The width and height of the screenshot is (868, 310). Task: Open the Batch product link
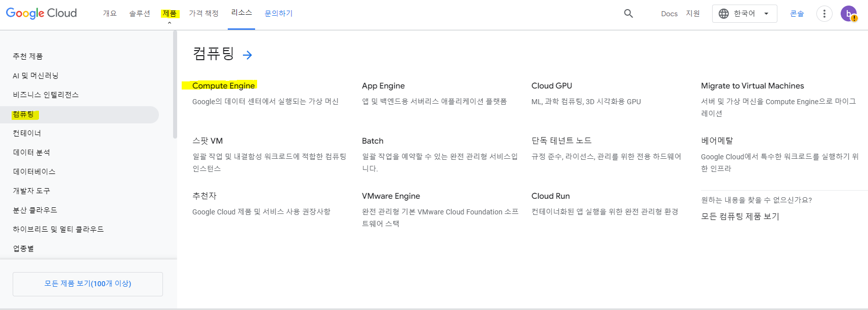[373, 141]
